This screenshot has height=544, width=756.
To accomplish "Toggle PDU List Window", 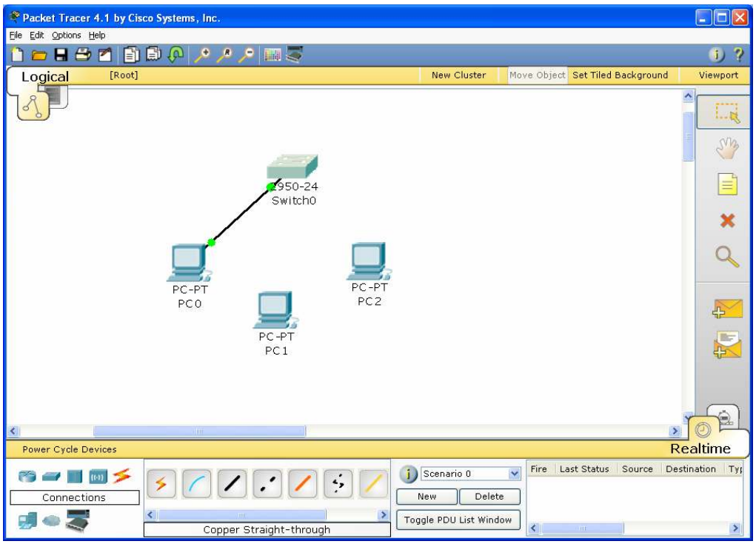I will click(x=458, y=520).
